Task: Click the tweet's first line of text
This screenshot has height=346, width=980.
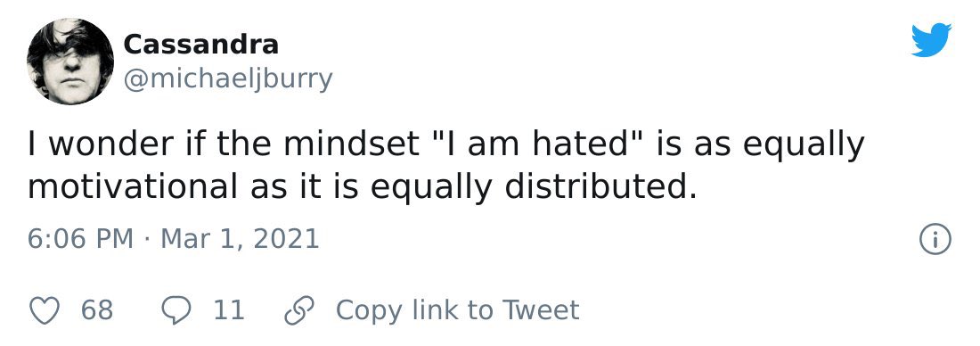Action: point(445,144)
